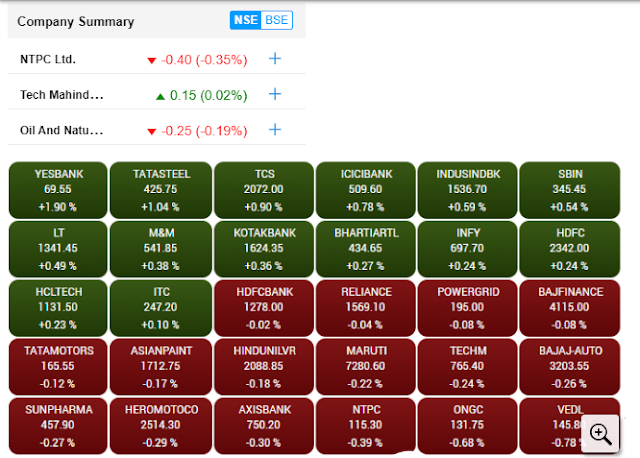The width and height of the screenshot is (640, 458).
Task: Select the INFY tile
Action: [x=467, y=249]
